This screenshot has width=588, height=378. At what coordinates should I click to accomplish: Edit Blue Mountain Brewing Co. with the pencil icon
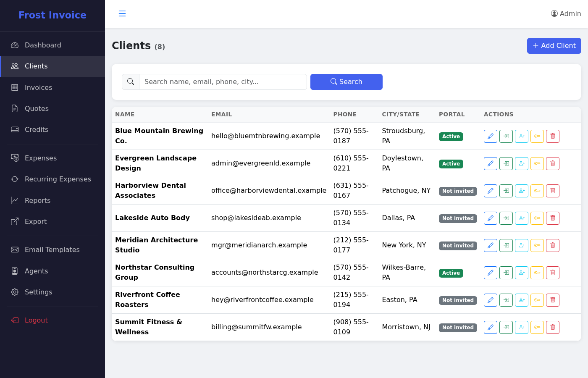pyautogui.click(x=490, y=136)
